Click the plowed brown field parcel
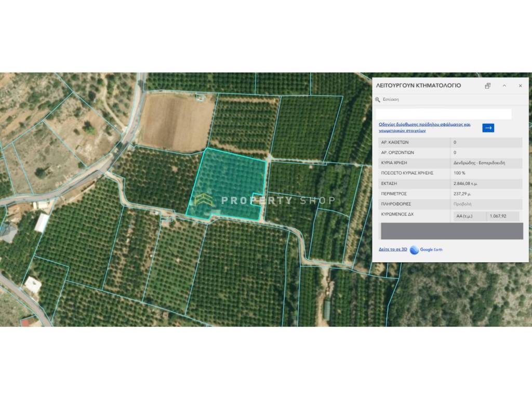 [177, 122]
